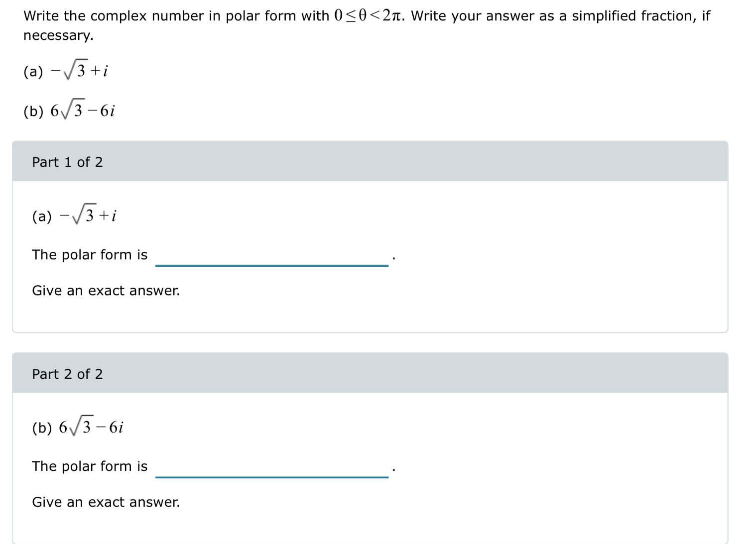Select the Part 2 answer line underline
This screenshot has height=544, width=756.
271,478
